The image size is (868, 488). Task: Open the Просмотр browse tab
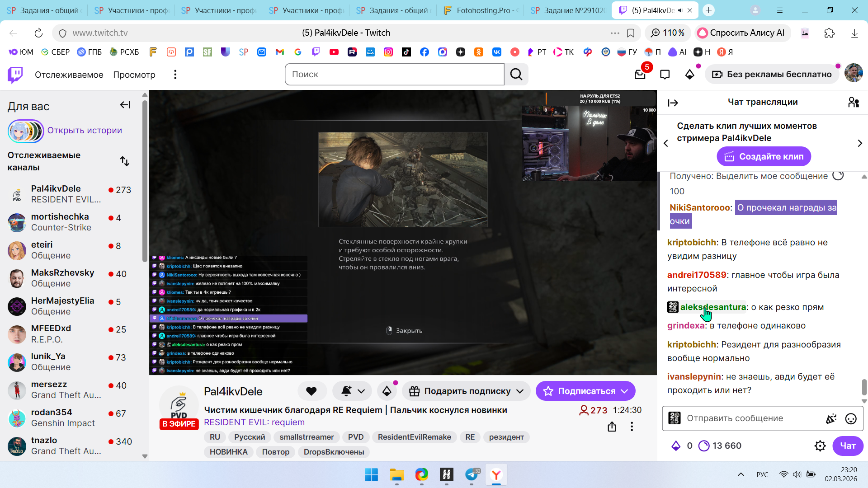pos(134,75)
